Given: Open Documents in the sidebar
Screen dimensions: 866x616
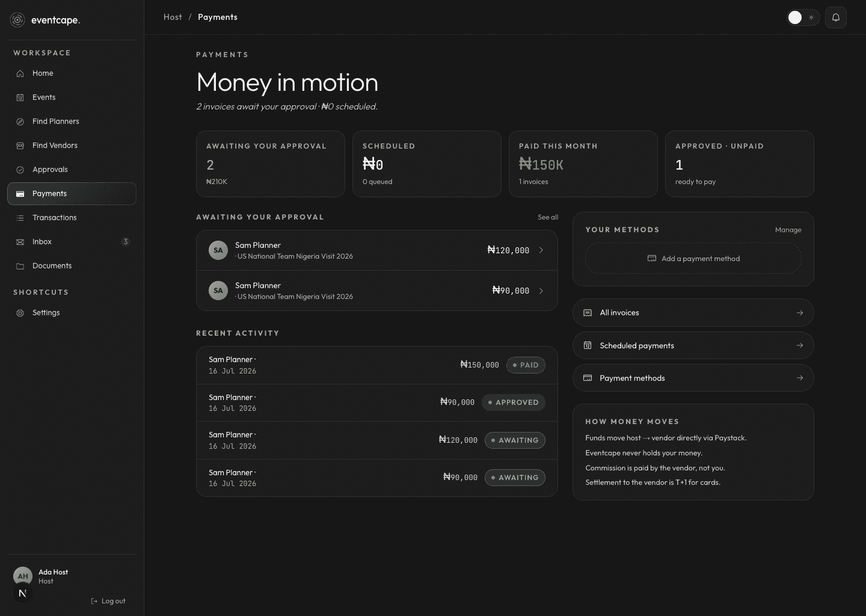Looking at the screenshot, I should click(x=72, y=266).
